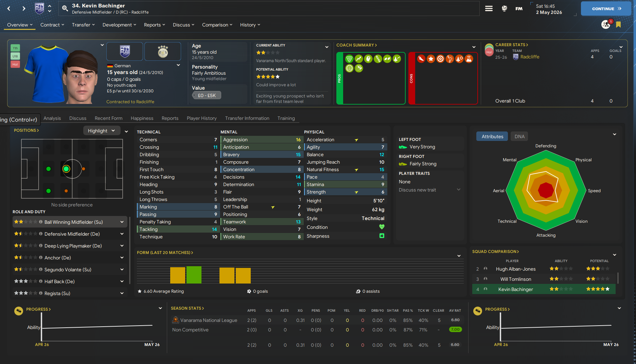This screenshot has height=364, width=636.
Task: Click the Radcliffe club crest in top bar
Action: click(x=39, y=8)
